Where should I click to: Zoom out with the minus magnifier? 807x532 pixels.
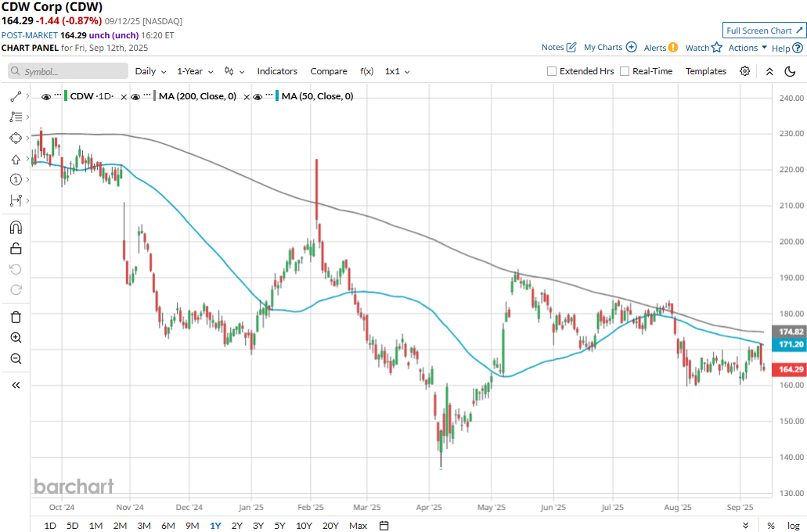16,358
